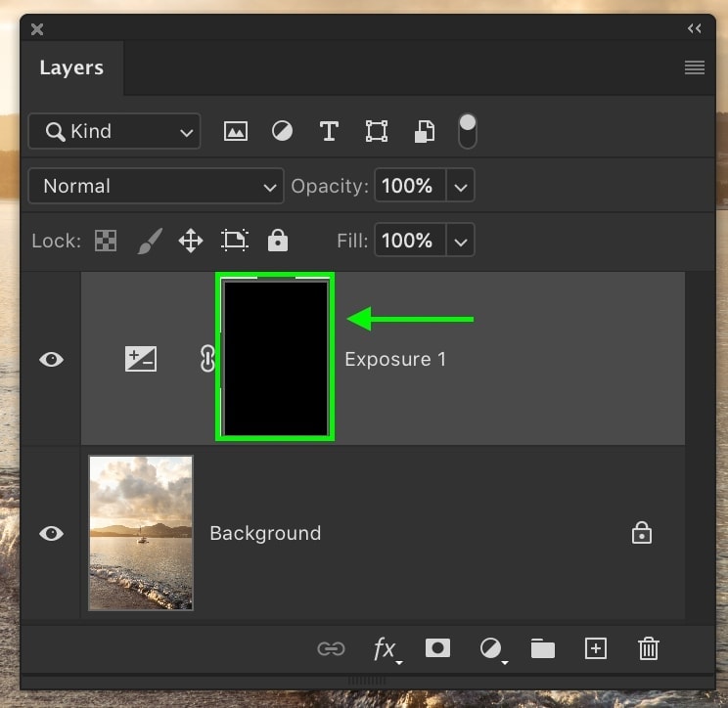
Task: Filter for adjustment layers
Action: (282, 131)
